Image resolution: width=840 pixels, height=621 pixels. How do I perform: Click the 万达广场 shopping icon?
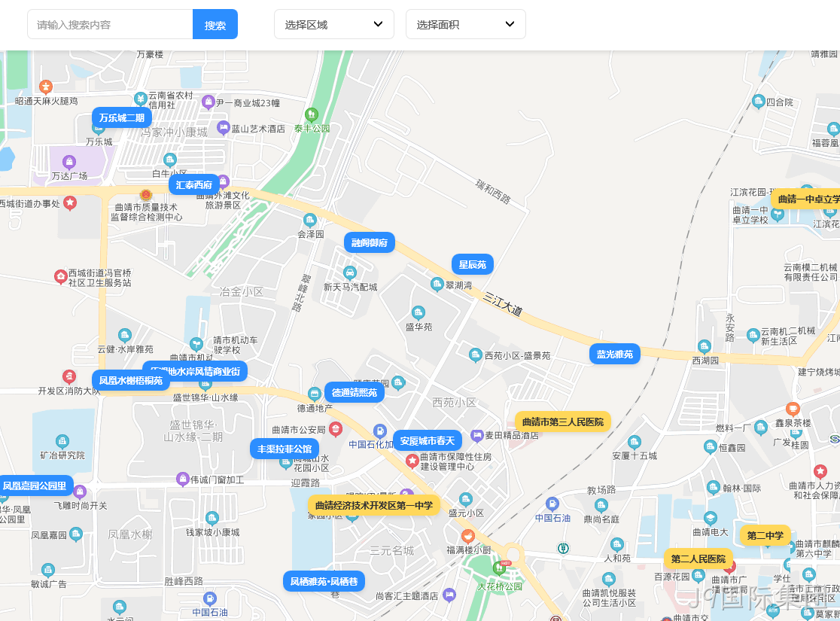[69, 163]
